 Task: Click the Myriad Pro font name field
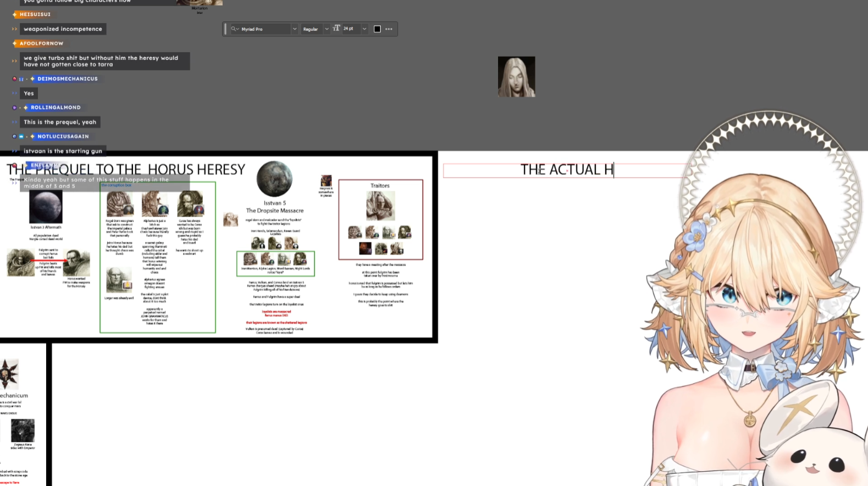[x=264, y=29]
